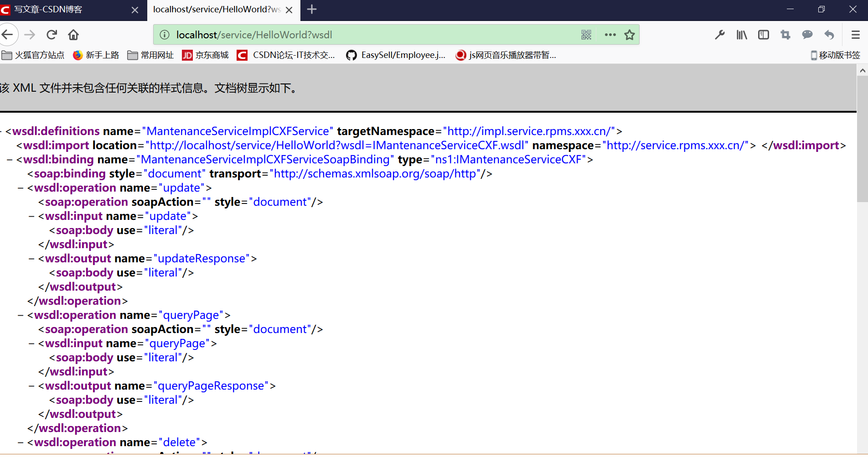Reload the current page
This screenshot has height=458, width=868.
point(52,34)
